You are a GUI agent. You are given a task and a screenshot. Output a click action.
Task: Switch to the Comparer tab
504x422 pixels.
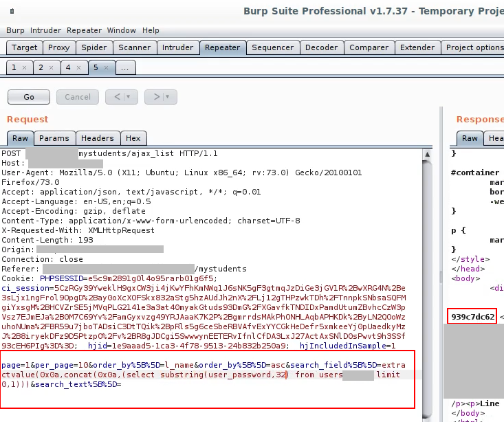369,47
